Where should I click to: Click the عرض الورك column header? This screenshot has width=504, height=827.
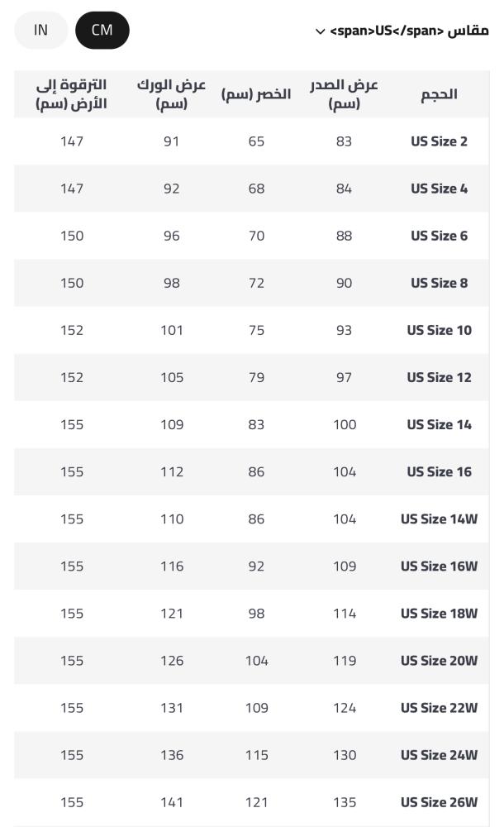coord(171,94)
